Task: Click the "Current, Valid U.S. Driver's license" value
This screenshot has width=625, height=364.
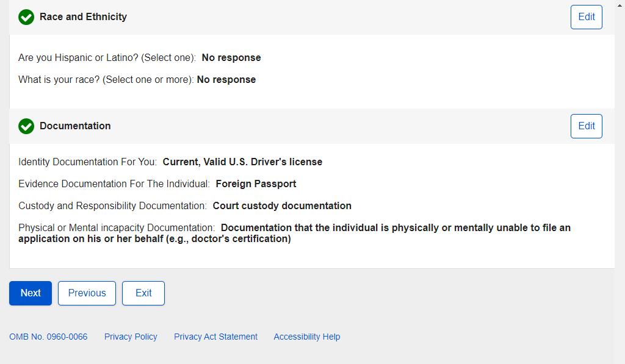Action: tap(242, 162)
